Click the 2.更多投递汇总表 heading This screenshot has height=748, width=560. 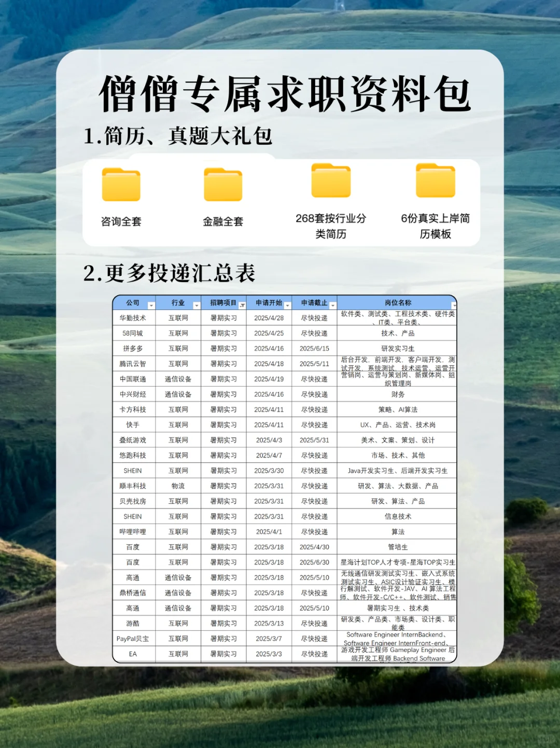(x=170, y=273)
